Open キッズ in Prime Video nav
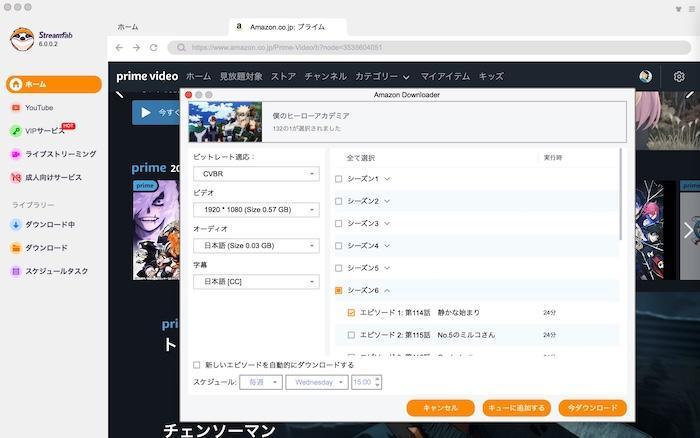700x438 pixels. pyautogui.click(x=491, y=76)
